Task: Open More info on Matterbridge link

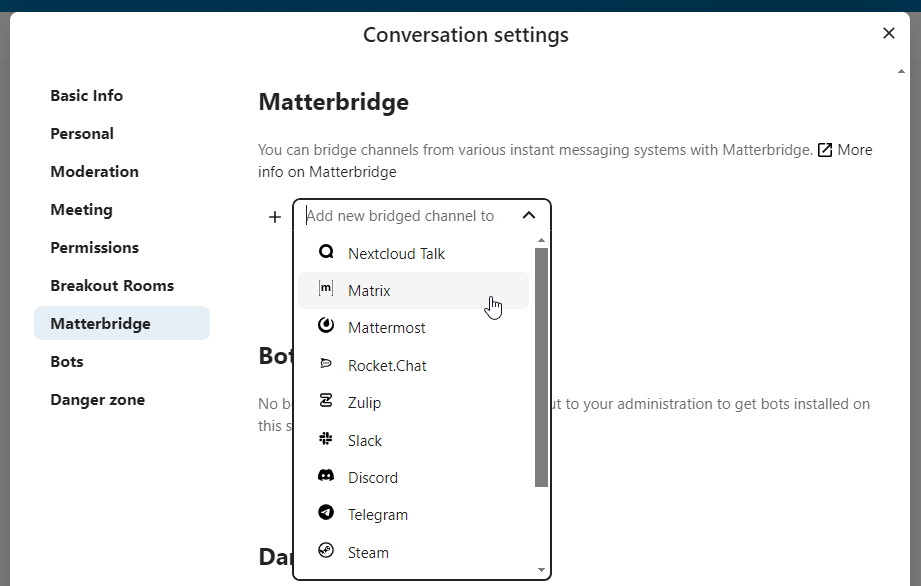Action: tap(844, 150)
